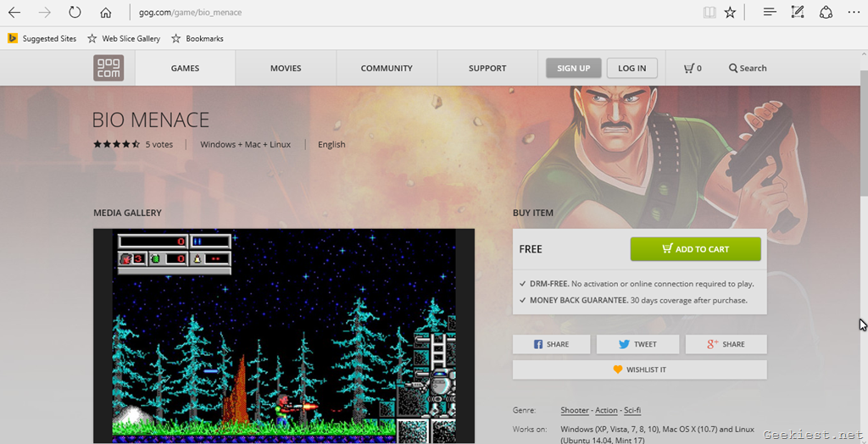Screen dimensions: 868x444
Task: Refresh the page with reload icon
Action: point(75,13)
